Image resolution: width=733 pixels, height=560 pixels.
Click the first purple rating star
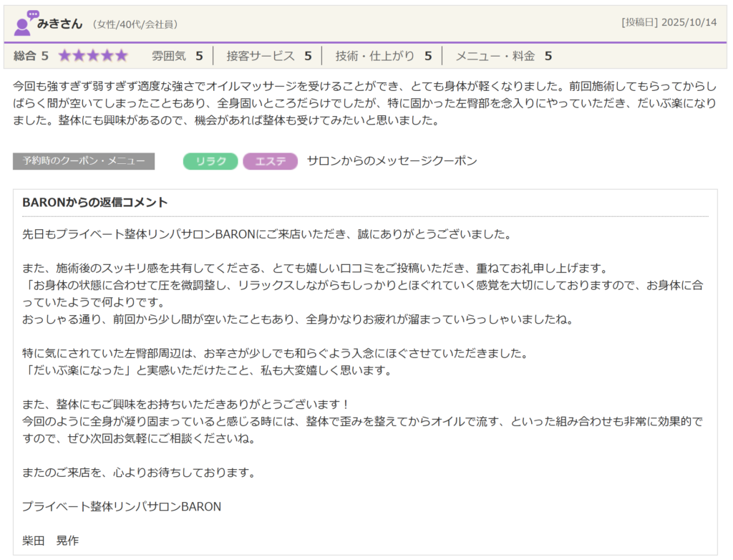tap(64, 56)
